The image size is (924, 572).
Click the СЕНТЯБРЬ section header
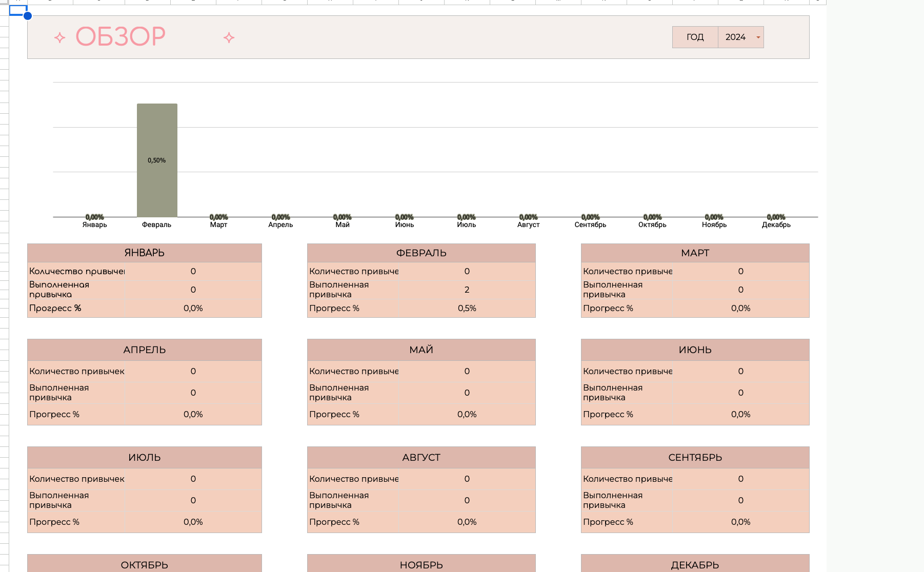pyautogui.click(x=695, y=457)
